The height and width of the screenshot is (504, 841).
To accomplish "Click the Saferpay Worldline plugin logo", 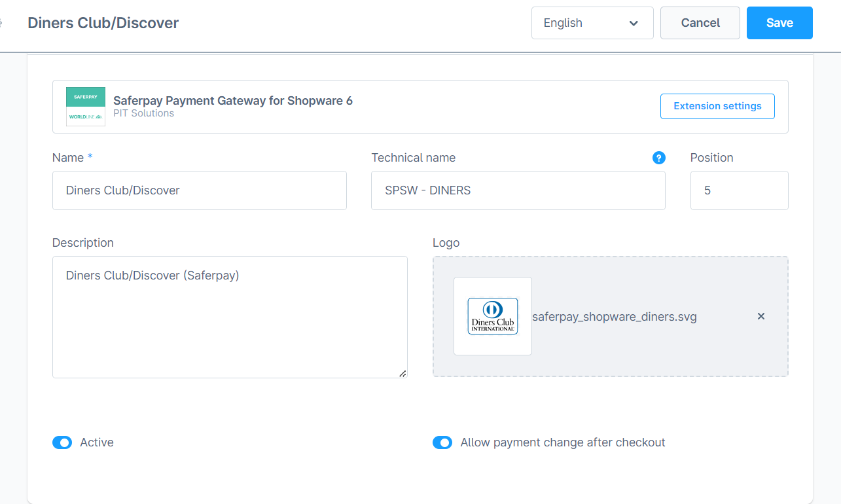I will pos(86,107).
